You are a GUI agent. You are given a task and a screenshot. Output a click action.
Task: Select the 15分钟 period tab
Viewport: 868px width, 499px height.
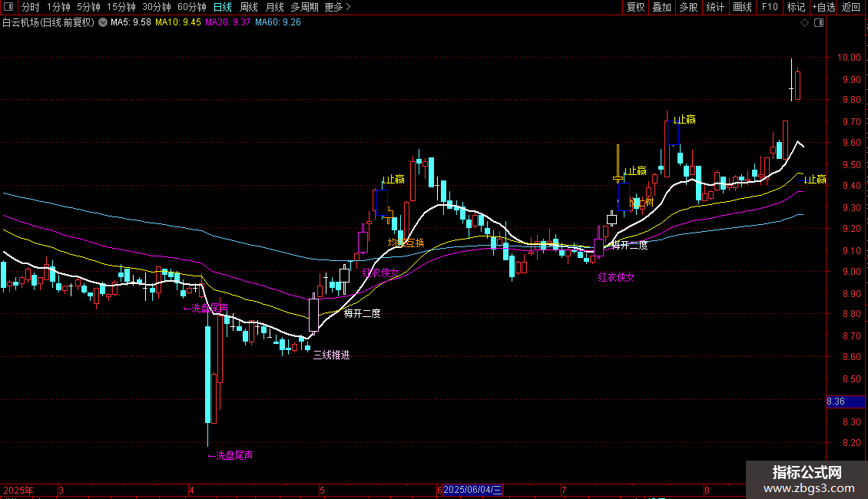pos(121,7)
